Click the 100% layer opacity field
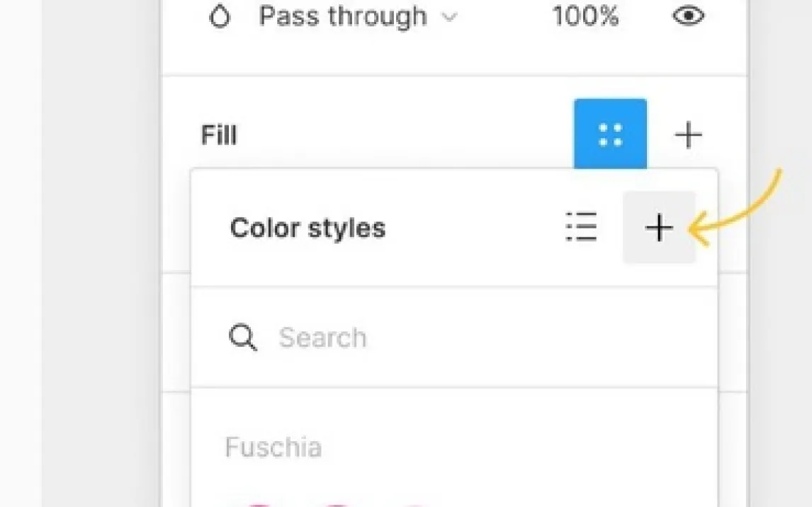The height and width of the screenshot is (507, 812). pyautogui.click(x=585, y=16)
